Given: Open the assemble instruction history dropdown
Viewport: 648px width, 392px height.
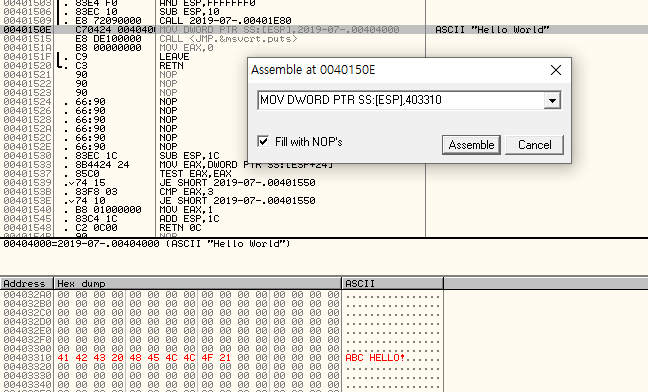Looking at the screenshot, I should pyautogui.click(x=552, y=100).
